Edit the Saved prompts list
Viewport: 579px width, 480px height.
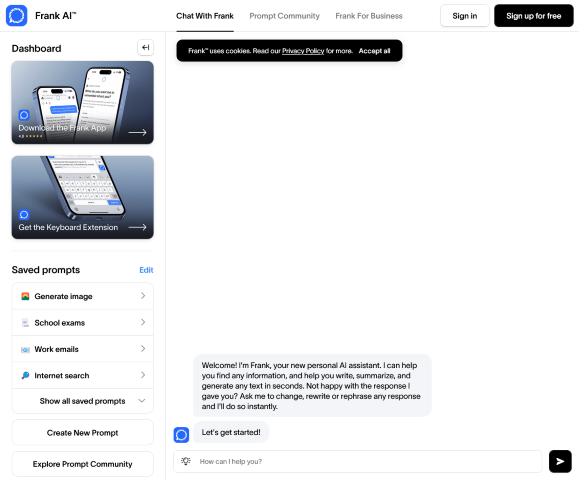(146, 270)
